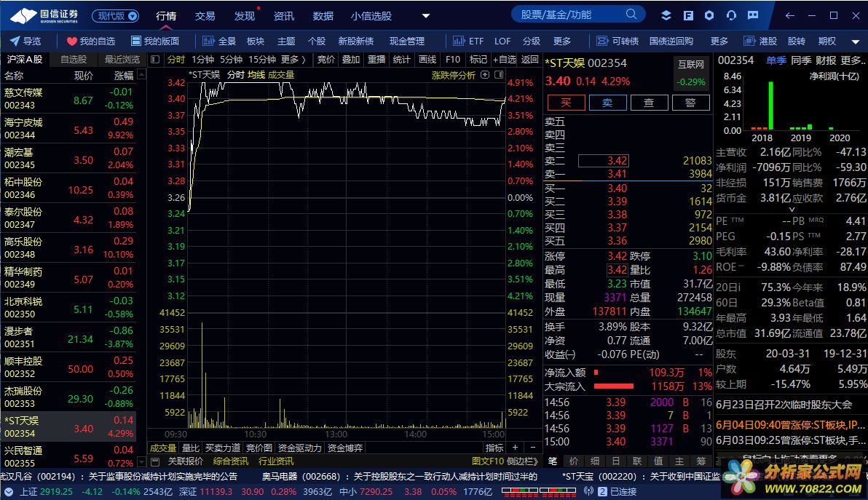The height and width of the screenshot is (500, 868).
Task: Open 我的版面 layout item
Action: pyautogui.click(x=155, y=41)
